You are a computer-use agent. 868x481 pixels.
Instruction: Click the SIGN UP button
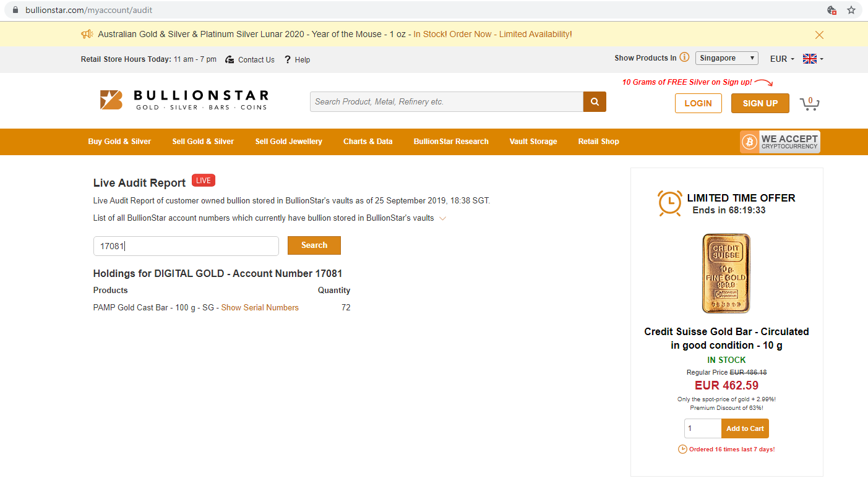(x=760, y=103)
